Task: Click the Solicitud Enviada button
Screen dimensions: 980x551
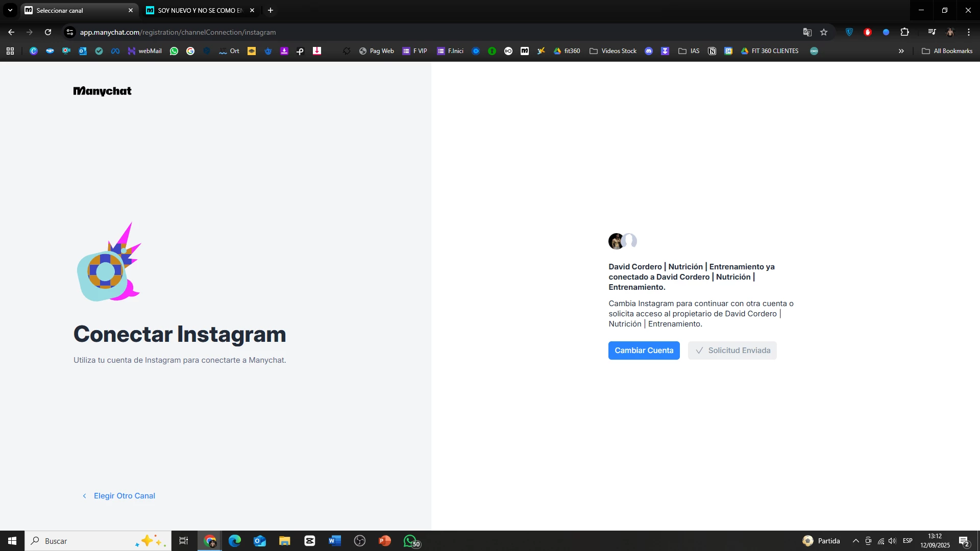Action: [732, 350]
